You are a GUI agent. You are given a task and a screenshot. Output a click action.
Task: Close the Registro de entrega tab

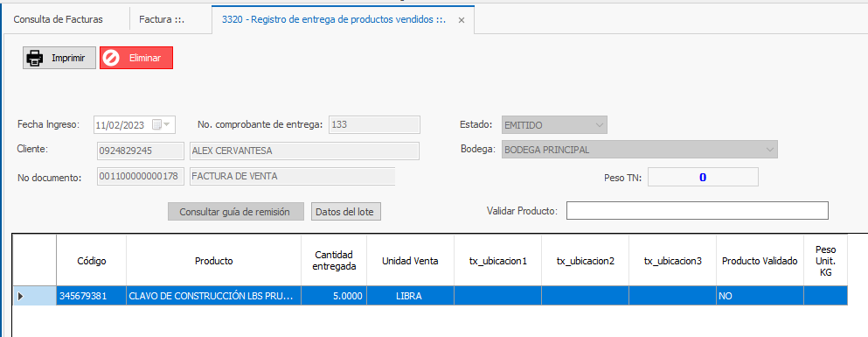tap(462, 20)
